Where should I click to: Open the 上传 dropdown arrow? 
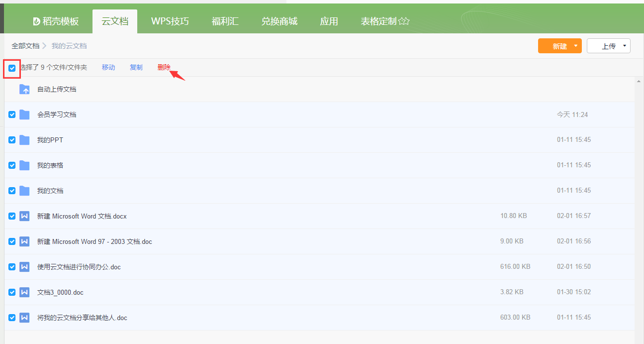point(625,46)
